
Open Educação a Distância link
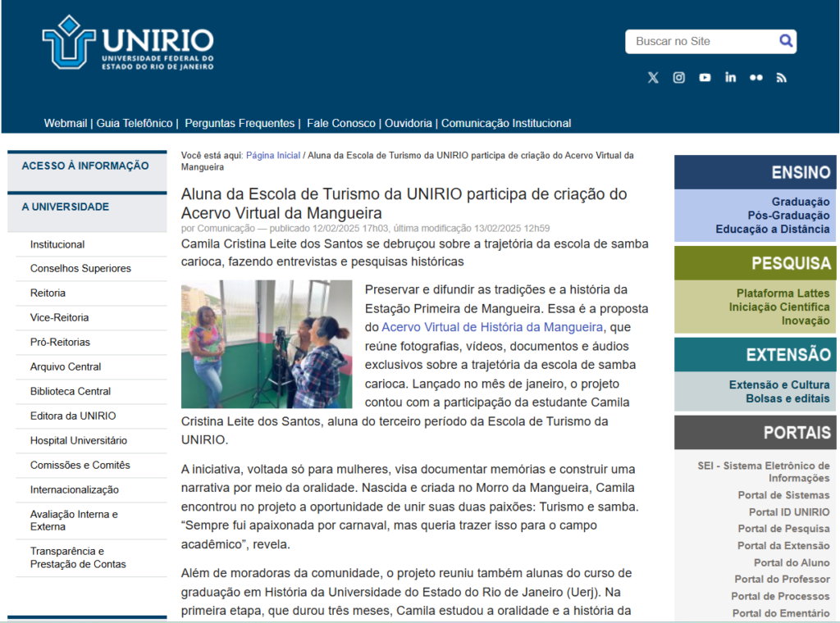tap(773, 230)
